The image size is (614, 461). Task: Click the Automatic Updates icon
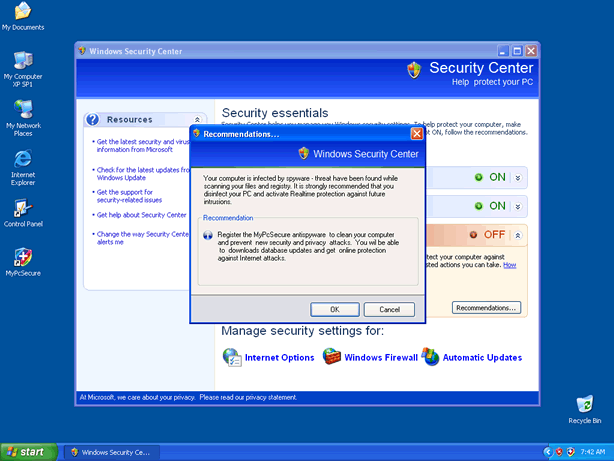[430, 357]
